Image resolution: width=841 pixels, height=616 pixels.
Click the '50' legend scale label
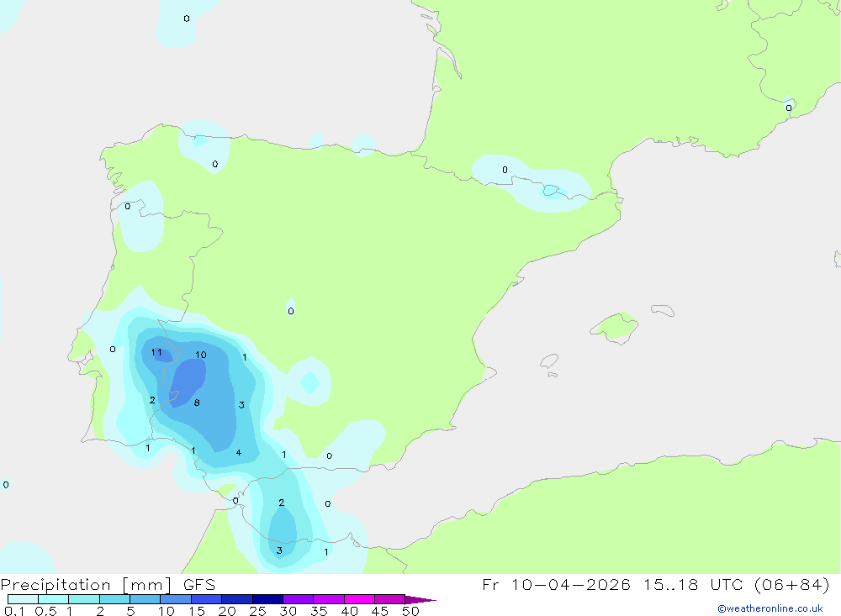pyautogui.click(x=411, y=611)
